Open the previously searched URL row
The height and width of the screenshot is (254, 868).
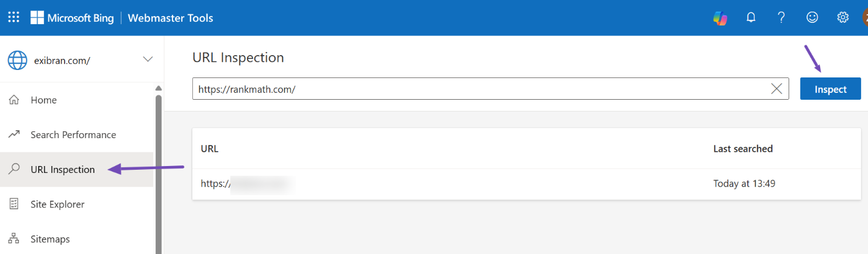pos(248,183)
